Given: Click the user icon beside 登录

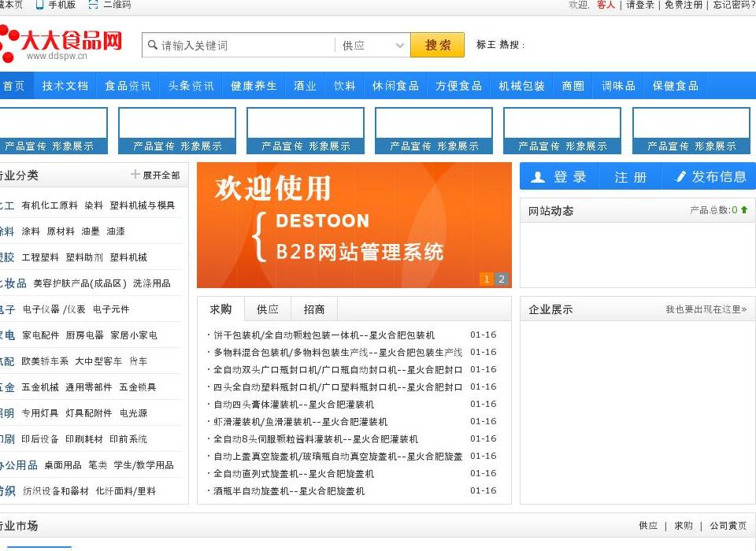Looking at the screenshot, I should pyautogui.click(x=538, y=177).
